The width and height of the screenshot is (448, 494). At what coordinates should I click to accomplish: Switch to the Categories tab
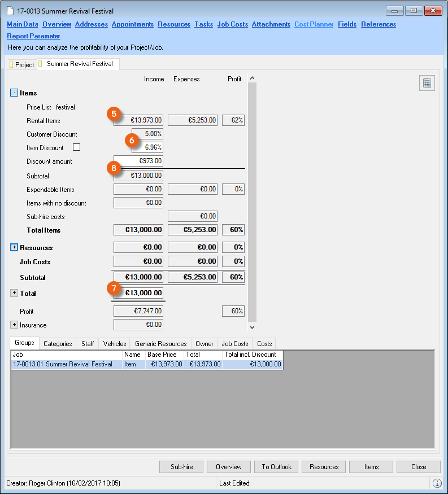(x=58, y=343)
